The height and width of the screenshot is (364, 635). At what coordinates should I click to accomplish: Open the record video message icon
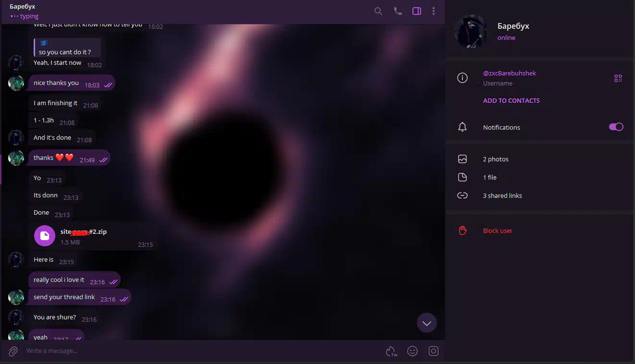click(434, 351)
